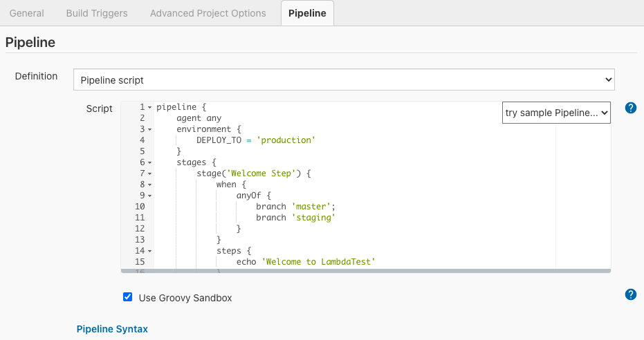Image resolution: width=644 pixels, height=340 pixels.
Task: Collapse the pipeline block at line 1
Action: click(x=150, y=108)
